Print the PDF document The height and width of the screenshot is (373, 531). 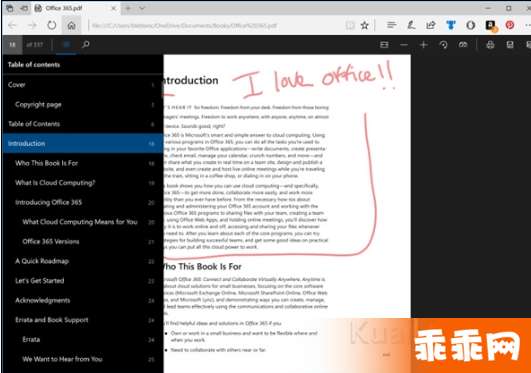click(x=490, y=44)
